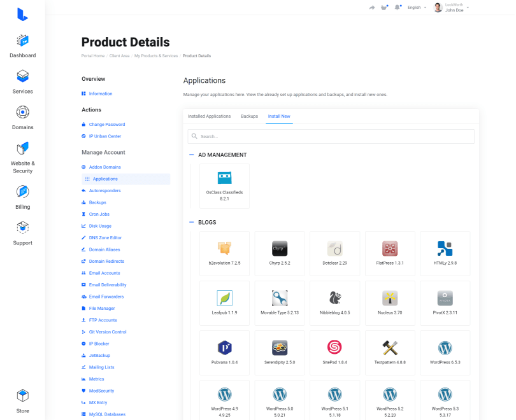Switch to the Backups tab
516x420 pixels.
(250, 116)
